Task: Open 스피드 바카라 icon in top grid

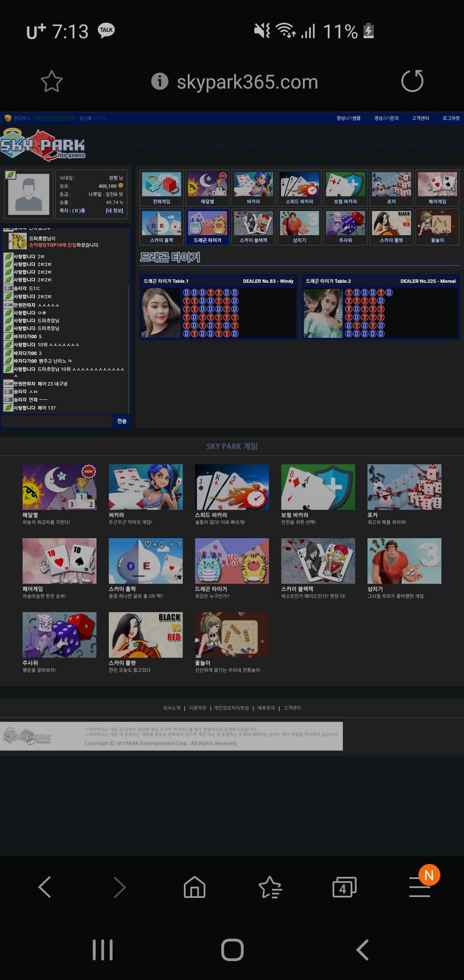Action: (299, 188)
